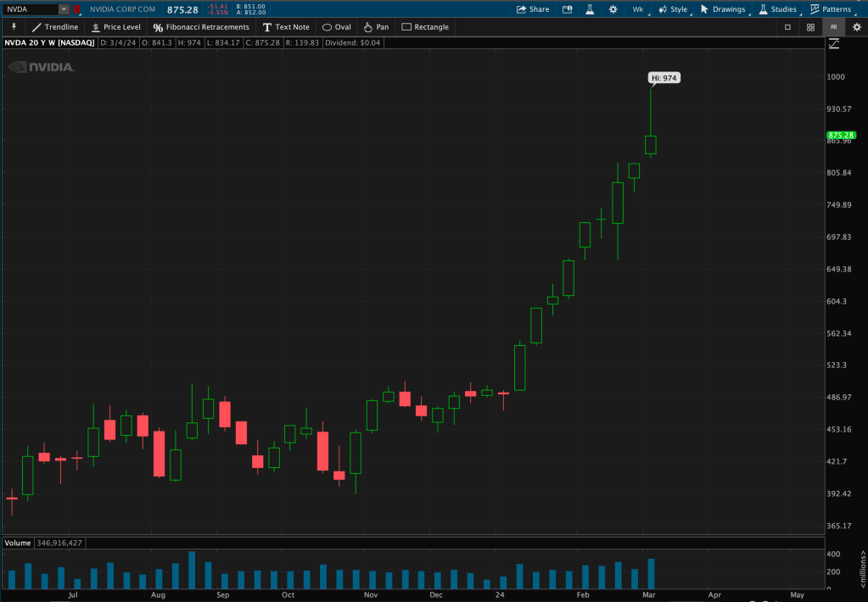
Task: Select the Rectangle drawing tool
Action: 425,27
